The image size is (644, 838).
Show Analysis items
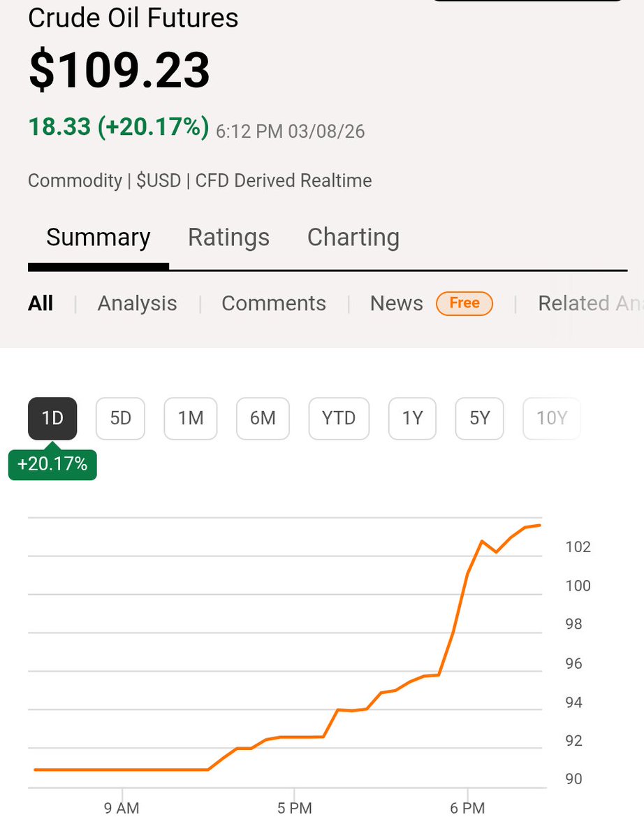click(x=137, y=303)
